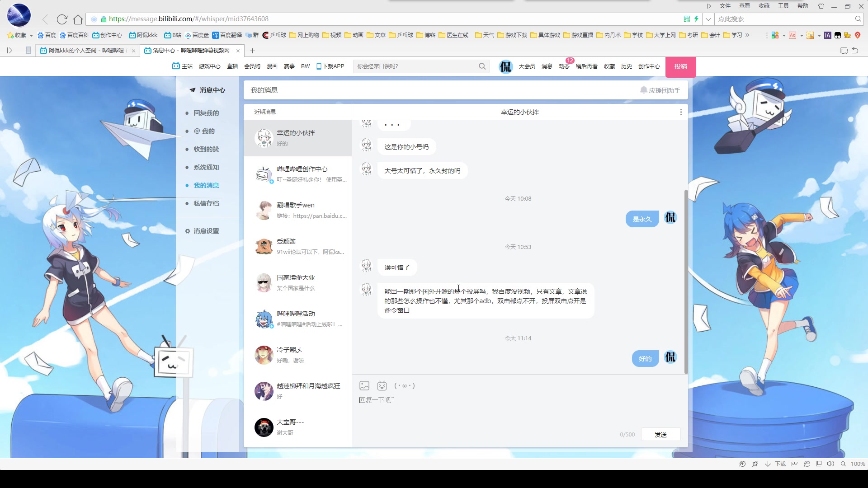
Task: Open kaomoji (・ω・) emoticon picker
Action: coord(404,385)
